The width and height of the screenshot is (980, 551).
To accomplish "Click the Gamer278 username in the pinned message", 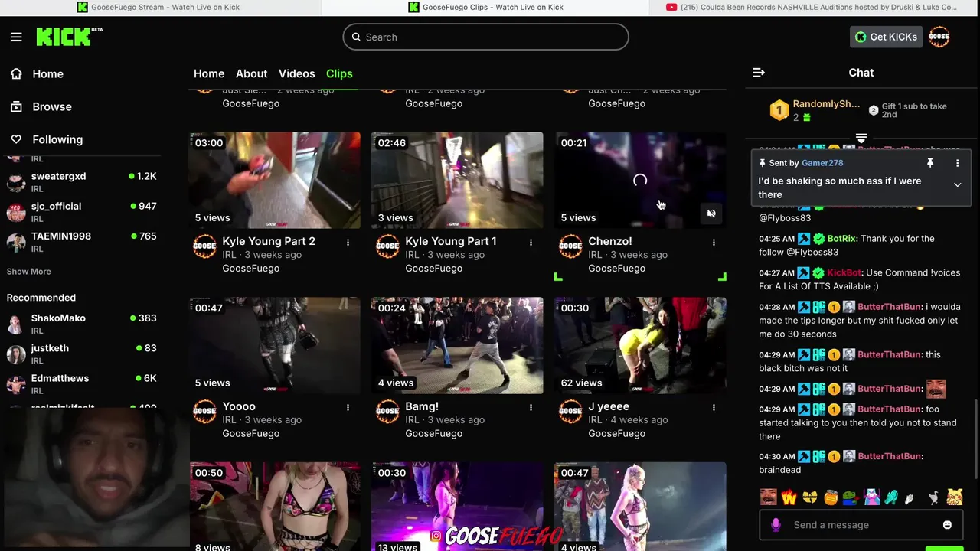I will pos(822,163).
